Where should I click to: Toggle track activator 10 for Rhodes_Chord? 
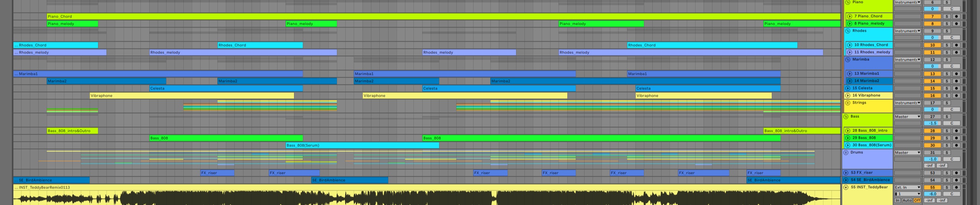click(x=933, y=45)
